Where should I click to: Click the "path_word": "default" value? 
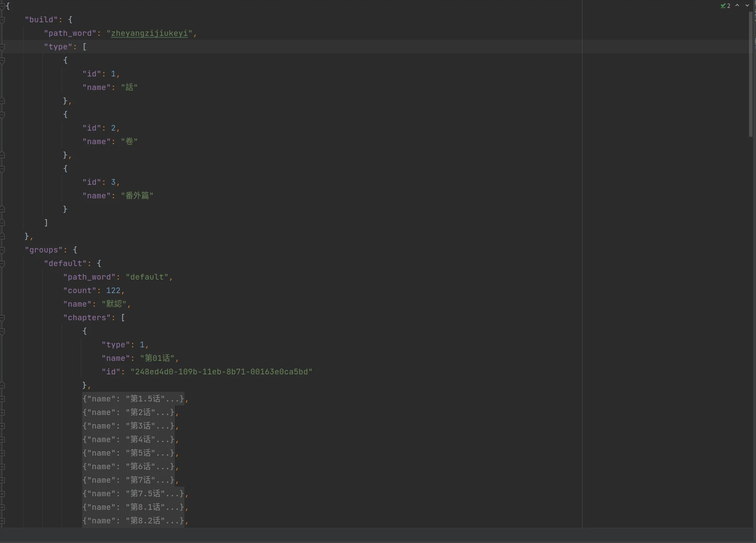click(x=147, y=277)
